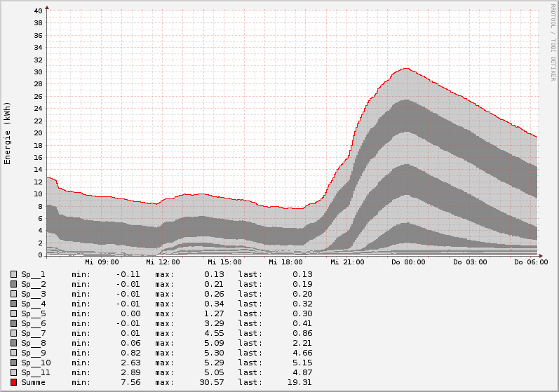This screenshot has height=392, width=559.
Task: Click the 'Mi 12:00' time axis label
Action: tap(163, 262)
